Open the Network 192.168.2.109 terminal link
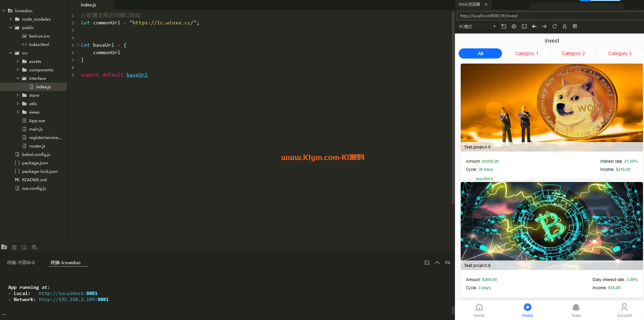 (74, 300)
